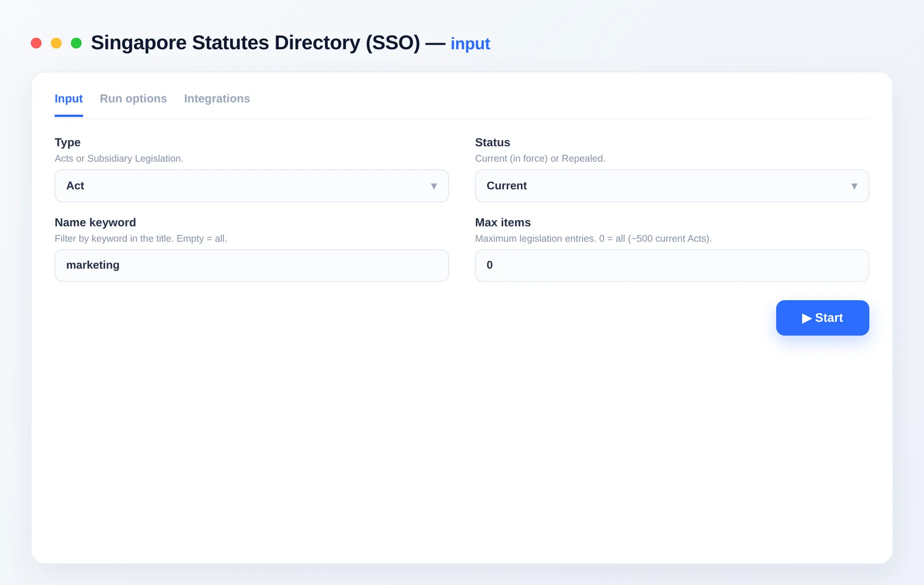The width and height of the screenshot is (924, 585).
Task: Click the blue 'input' title link
Action: point(470,44)
